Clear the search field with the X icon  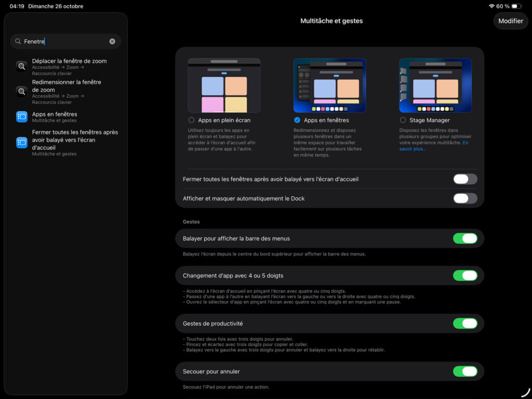[112, 42]
